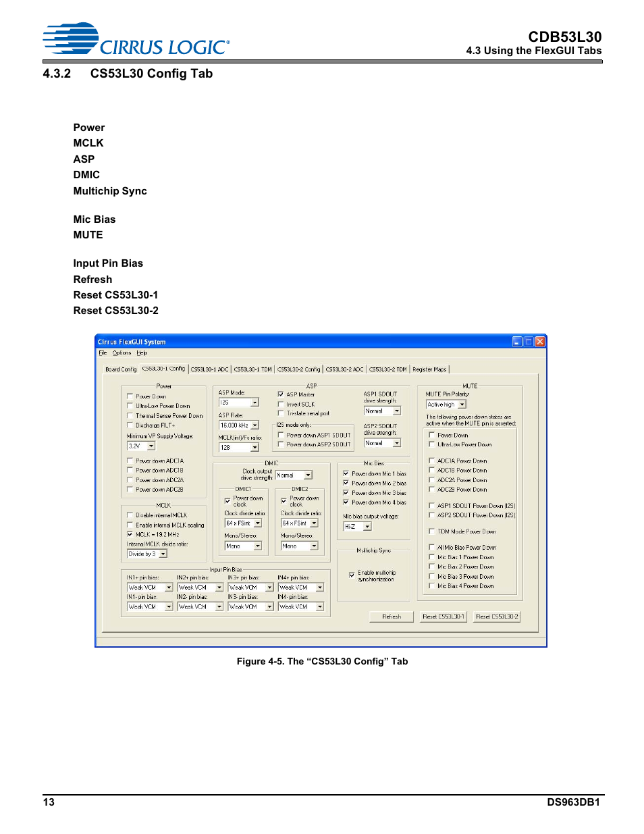This screenshot has width=644, height=834.
Task: Close the Cirrus FlexGUI System window
Action: click(540, 342)
